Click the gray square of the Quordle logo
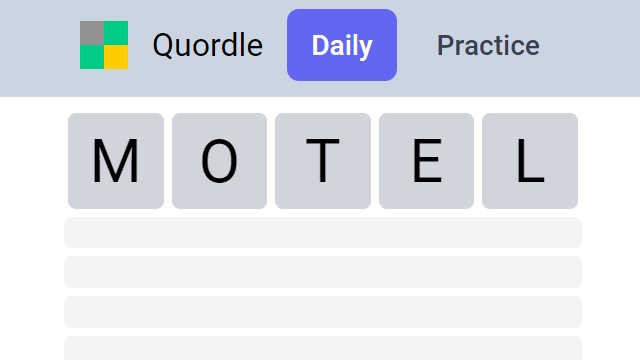640x360 pixels. click(92, 33)
